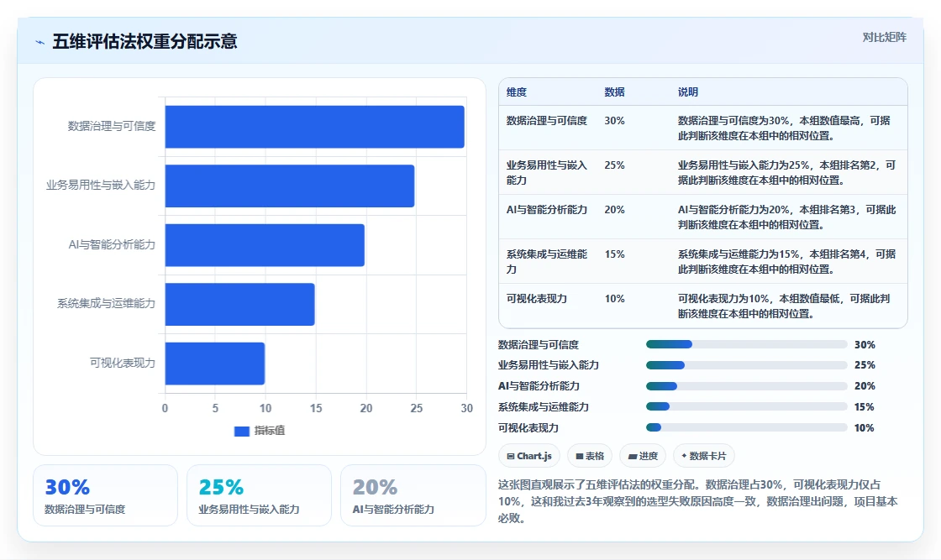The width and height of the screenshot is (941, 560).
Task: Click the 数据治理与可信度 bar in chart
Action: tap(314, 127)
